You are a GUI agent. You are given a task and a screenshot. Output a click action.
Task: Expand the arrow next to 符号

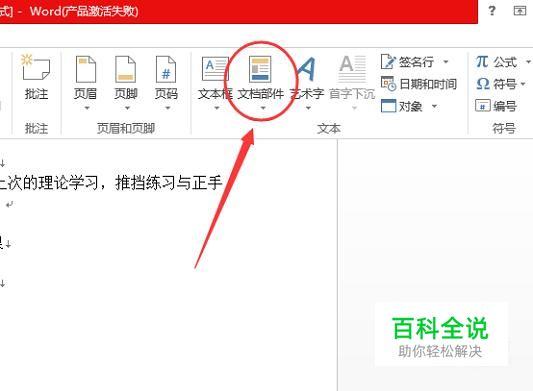click(x=523, y=84)
